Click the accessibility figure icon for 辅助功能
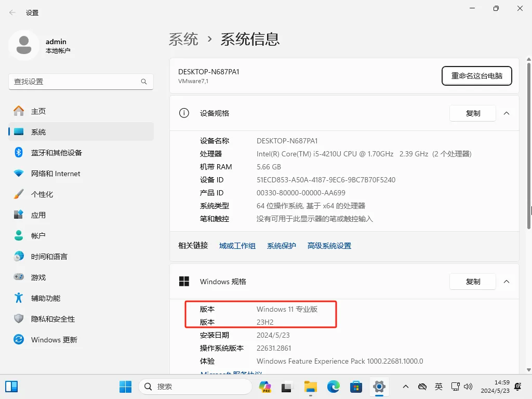 [19, 298]
